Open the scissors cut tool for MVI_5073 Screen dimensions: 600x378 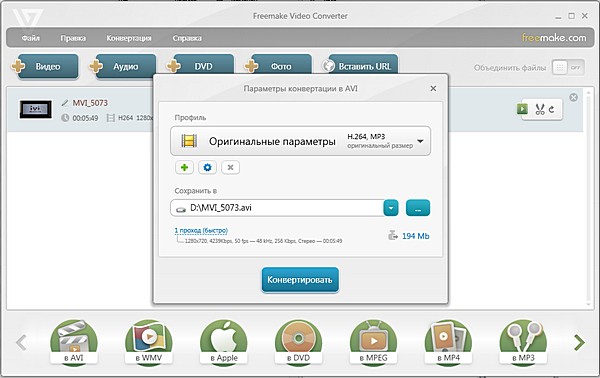pyautogui.click(x=540, y=109)
